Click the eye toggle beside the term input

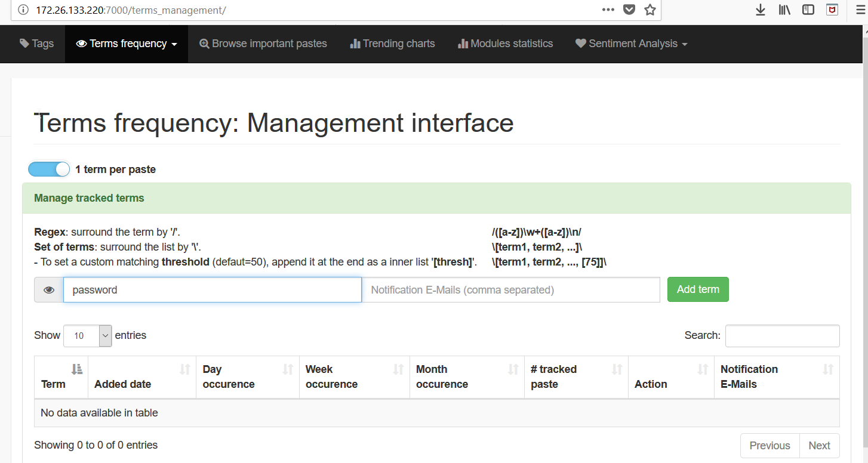[x=48, y=289]
